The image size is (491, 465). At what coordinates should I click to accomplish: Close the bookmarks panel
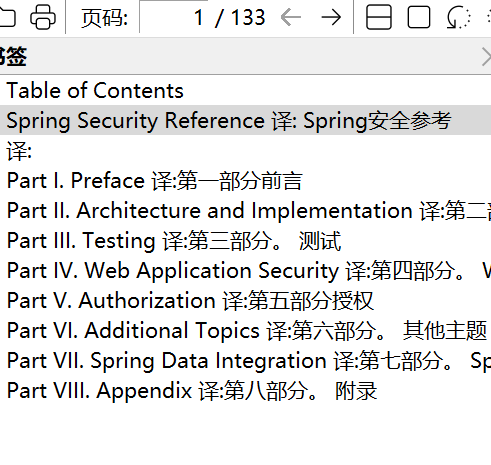pyautogui.click(x=487, y=56)
